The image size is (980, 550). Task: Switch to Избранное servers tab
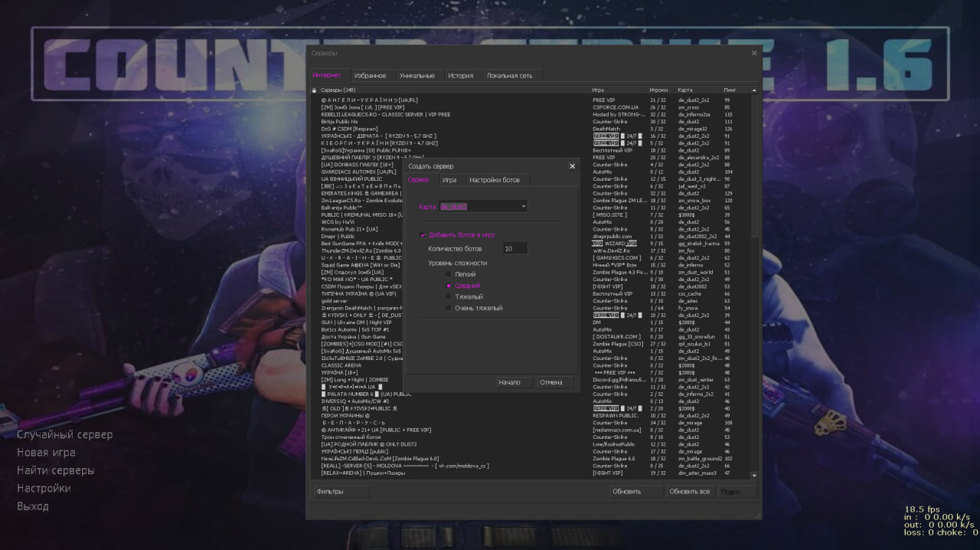point(371,75)
